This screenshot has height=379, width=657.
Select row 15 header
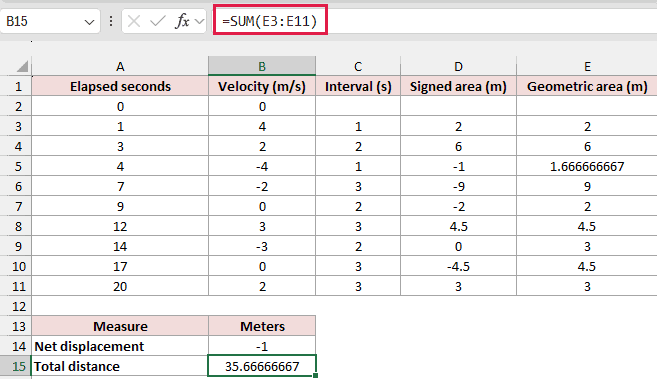tap(16, 366)
